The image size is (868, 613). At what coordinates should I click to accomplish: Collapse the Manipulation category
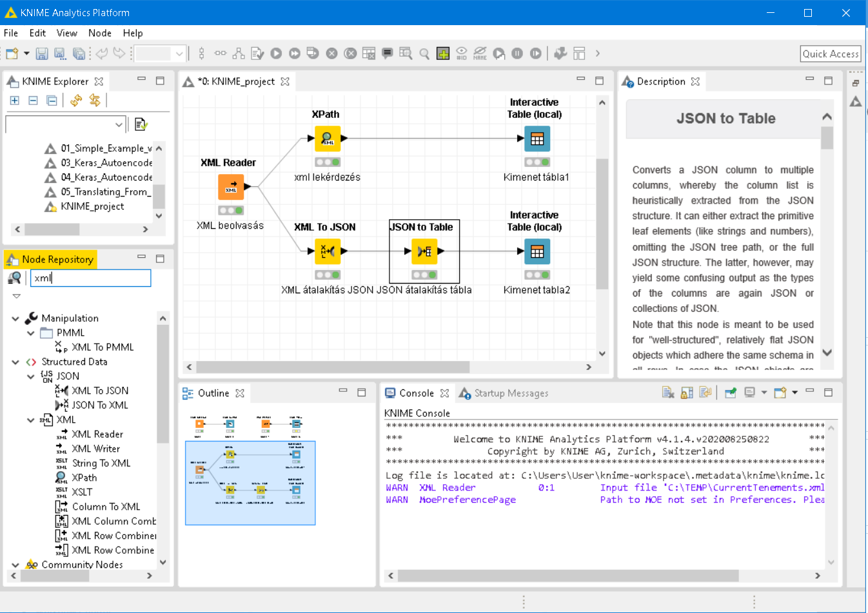[15, 318]
